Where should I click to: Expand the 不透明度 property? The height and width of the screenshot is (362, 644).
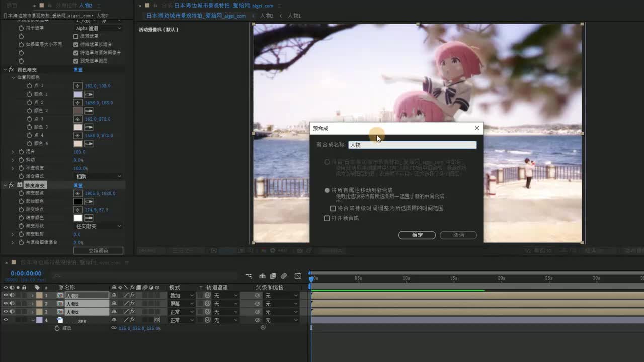pos(13,168)
